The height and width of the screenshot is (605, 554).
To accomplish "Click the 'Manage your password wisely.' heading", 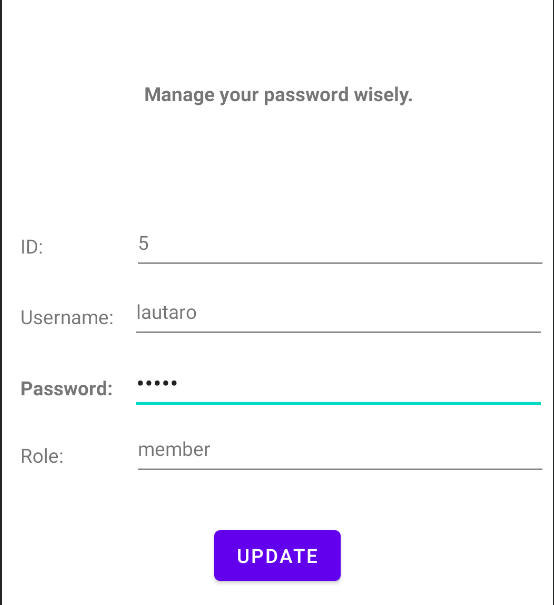I will tap(278, 95).
